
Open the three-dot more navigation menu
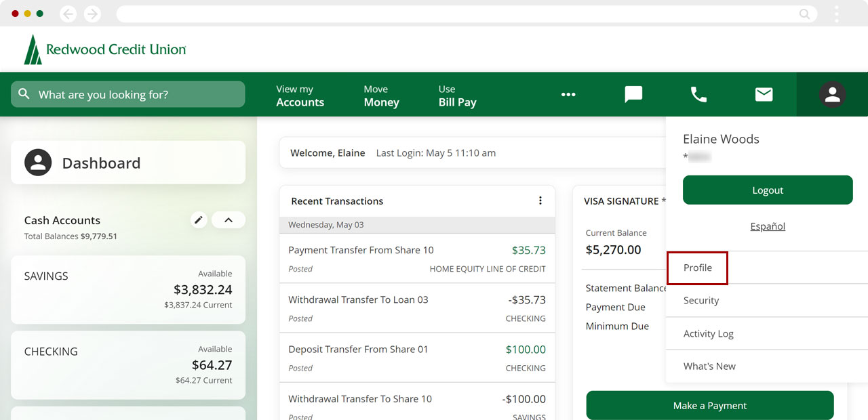(568, 95)
